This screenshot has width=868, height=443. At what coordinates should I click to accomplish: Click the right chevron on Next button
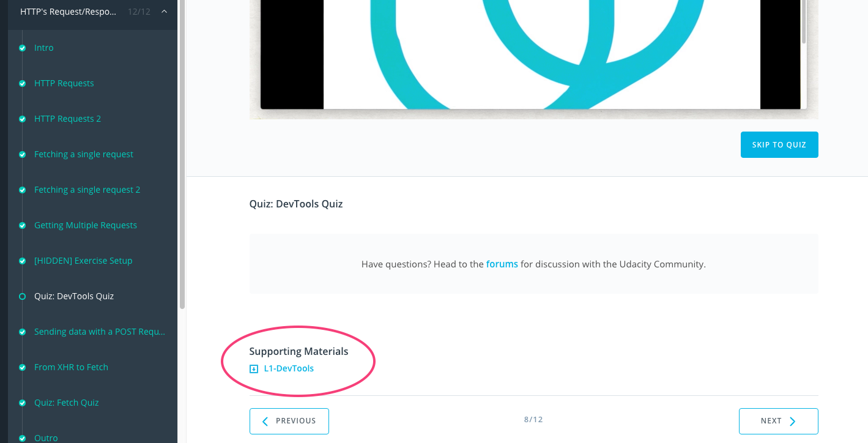point(793,421)
